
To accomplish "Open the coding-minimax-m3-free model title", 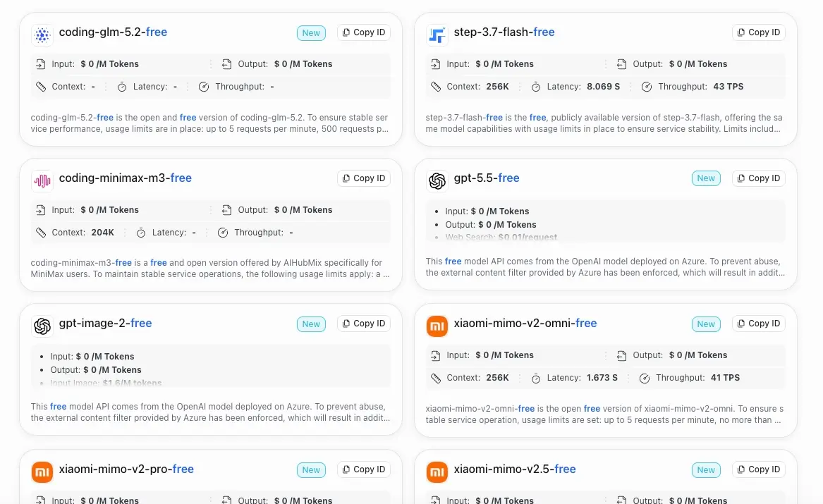I will coord(125,178).
